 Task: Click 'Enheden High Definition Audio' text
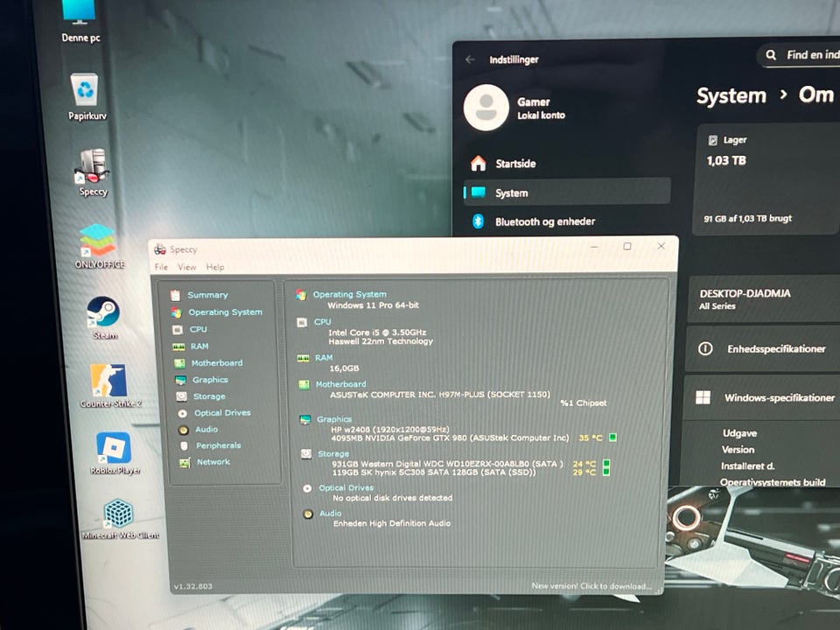pyautogui.click(x=392, y=523)
